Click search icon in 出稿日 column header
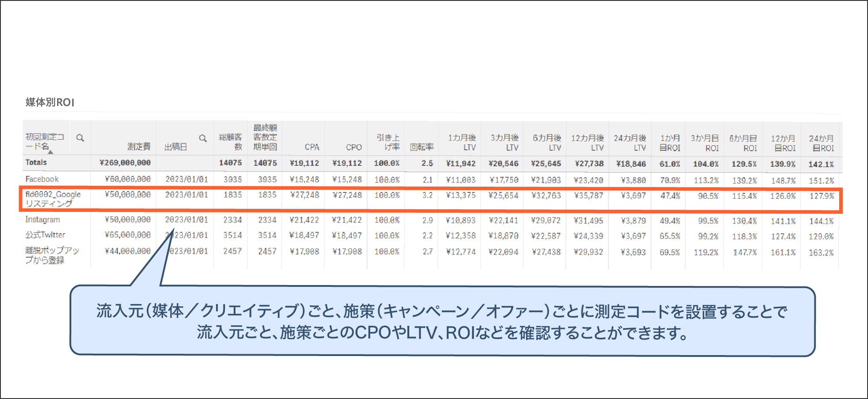The image size is (868, 399). point(203,138)
